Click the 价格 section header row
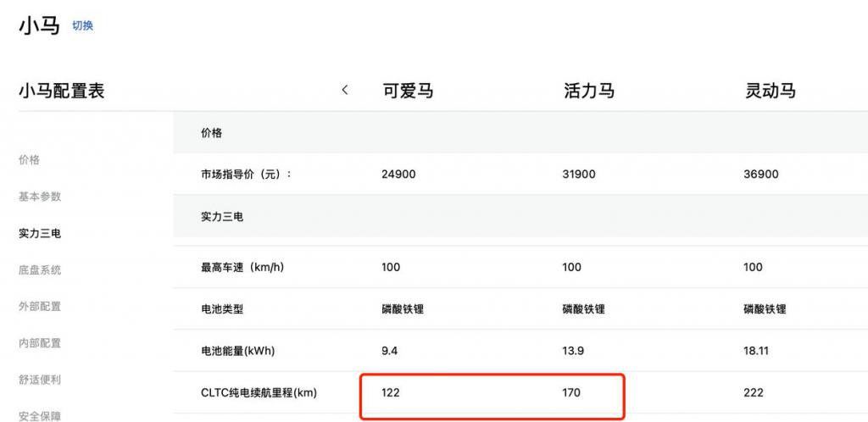The width and height of the screenshot is (868, 422). [520, 133]
